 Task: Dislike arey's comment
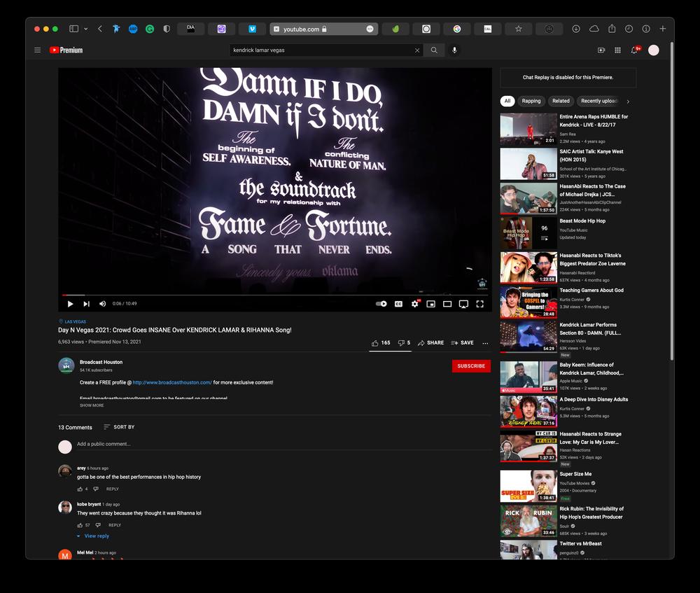pyautogui.click(x=95, y=489)
